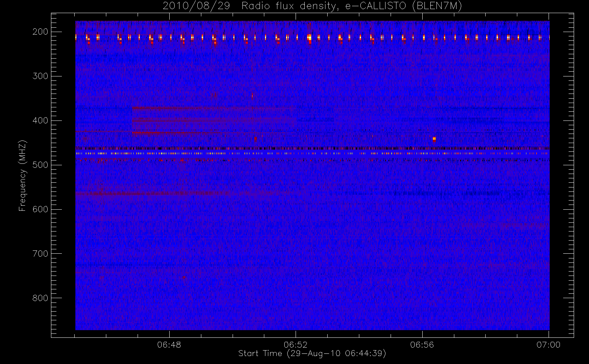Click the 'Frequency (MHZ)' axis title
Screen dimensions: 589x364
(x=23, y=175)
